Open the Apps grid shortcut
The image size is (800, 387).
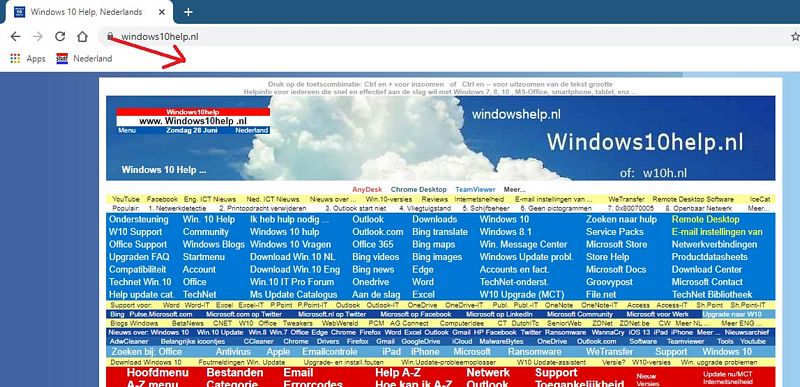[28, 59]
